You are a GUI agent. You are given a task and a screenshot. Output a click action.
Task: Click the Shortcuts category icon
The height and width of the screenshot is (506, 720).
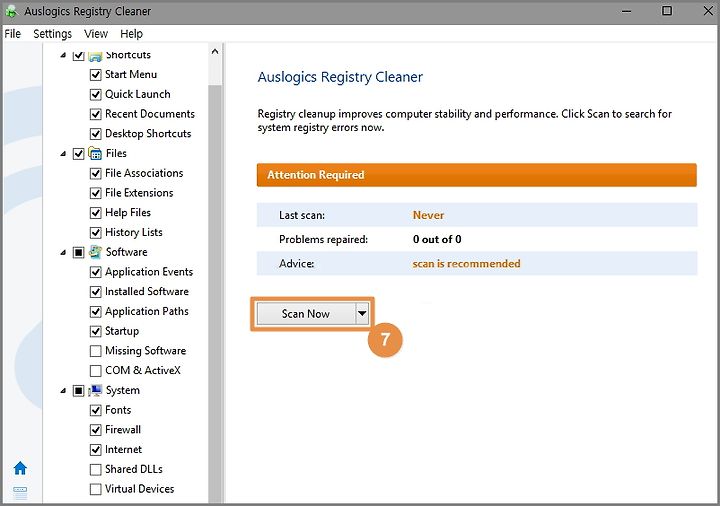click(x=95, y=55)
